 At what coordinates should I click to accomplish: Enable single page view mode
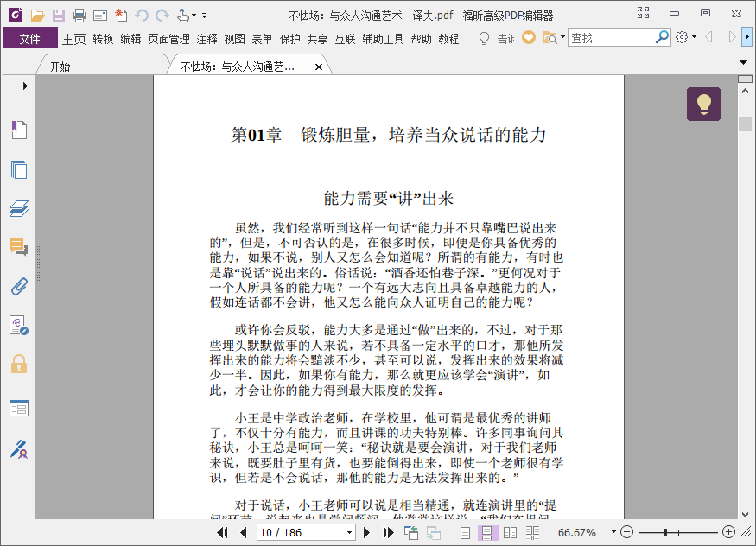[x=465, y=532]
